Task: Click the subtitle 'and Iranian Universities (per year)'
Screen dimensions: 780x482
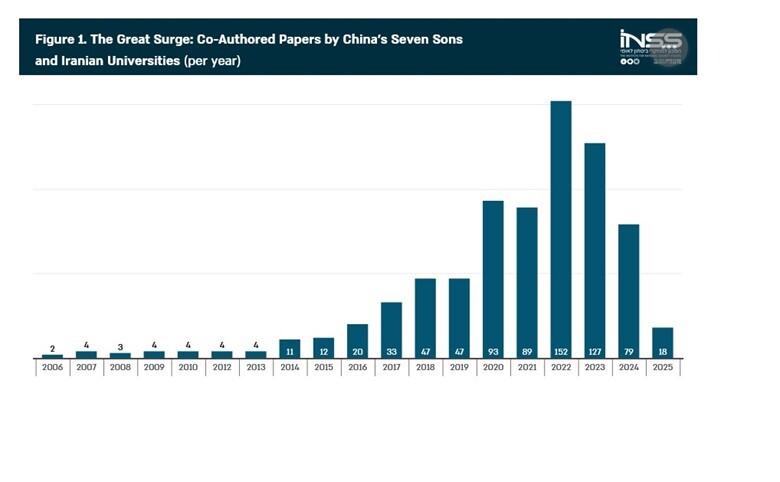Action: tap(138, 61)
